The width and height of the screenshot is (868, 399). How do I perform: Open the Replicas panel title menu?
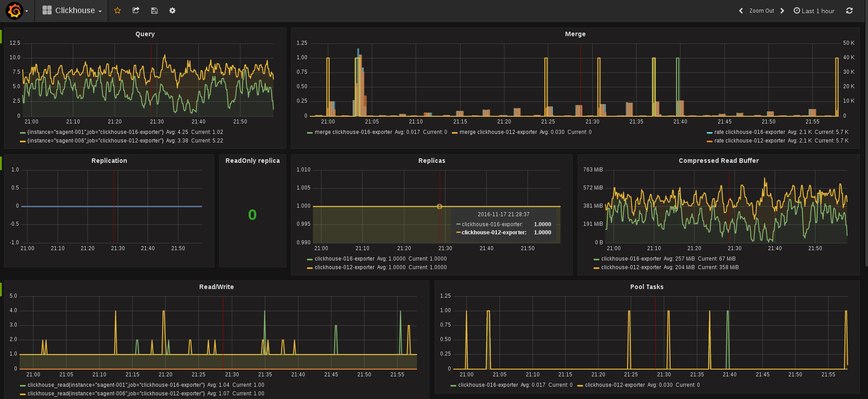(x=432, y=161)
